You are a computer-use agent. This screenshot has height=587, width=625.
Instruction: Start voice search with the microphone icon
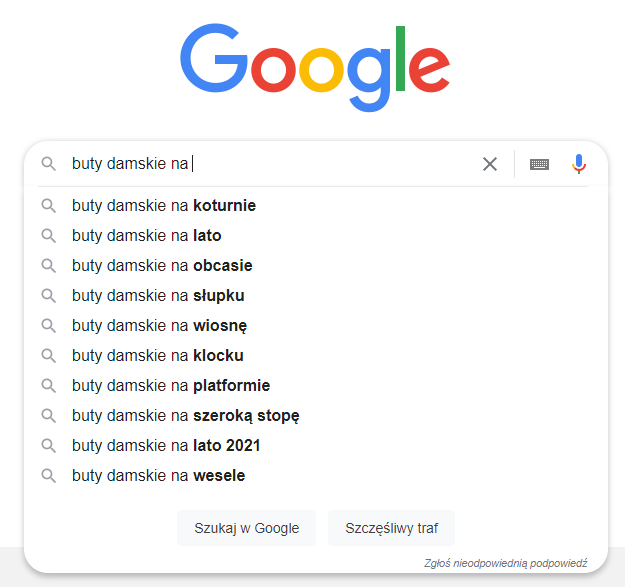[579, 164]
